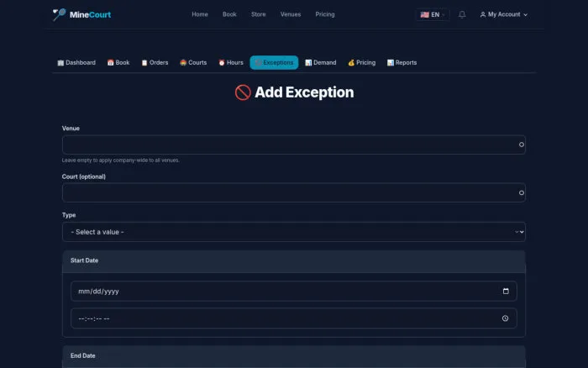Screen dimensions: 588x368
Task: Open Pricing in the top navigation
Action: coord(325,14)
